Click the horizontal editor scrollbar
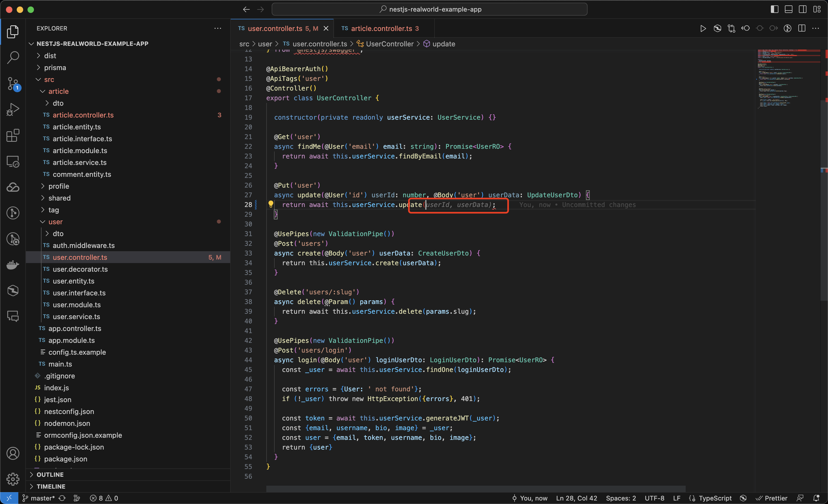This screenshot has height=504, width=828. coord(475,489)
